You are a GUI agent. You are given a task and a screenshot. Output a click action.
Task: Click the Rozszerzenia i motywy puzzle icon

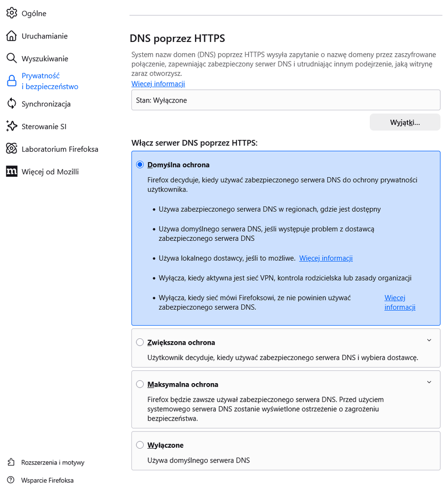tap(11, 462)
